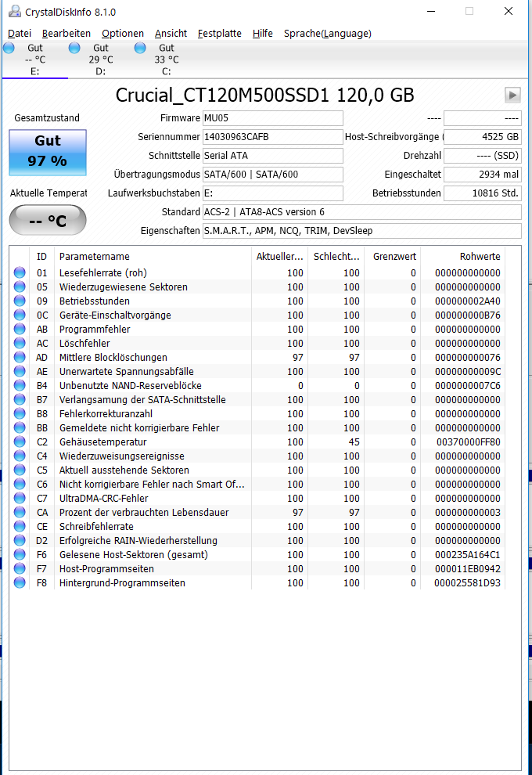532x775 pixels.
Task: Open the Datei menu
Action: coord(20,33)
